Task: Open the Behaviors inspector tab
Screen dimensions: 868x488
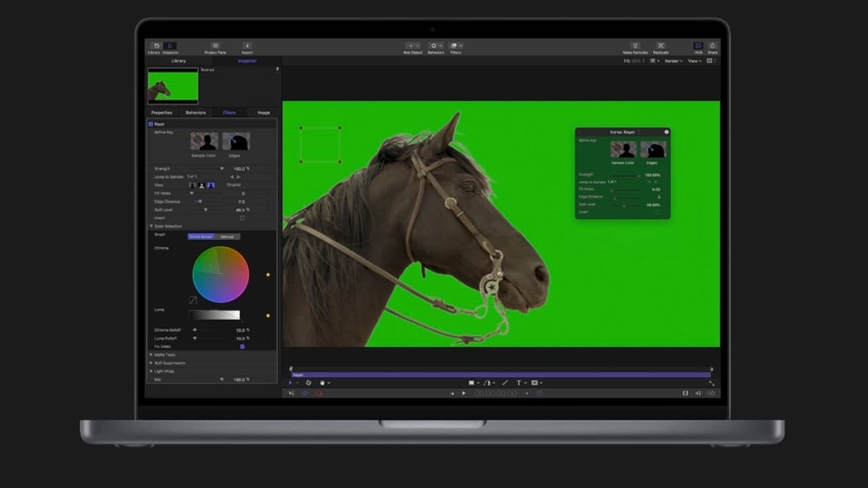Action: [x=196, y=113]
